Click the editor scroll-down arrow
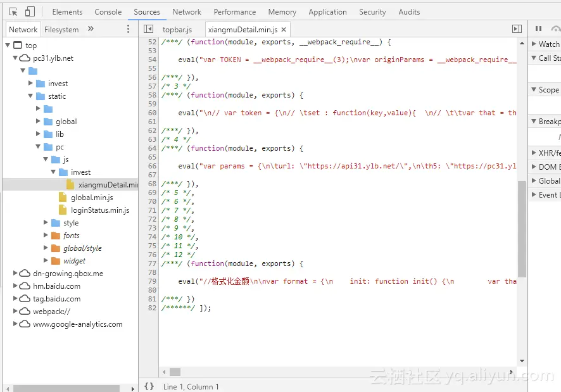Screen dimensions: 561x392 [522, 361]
